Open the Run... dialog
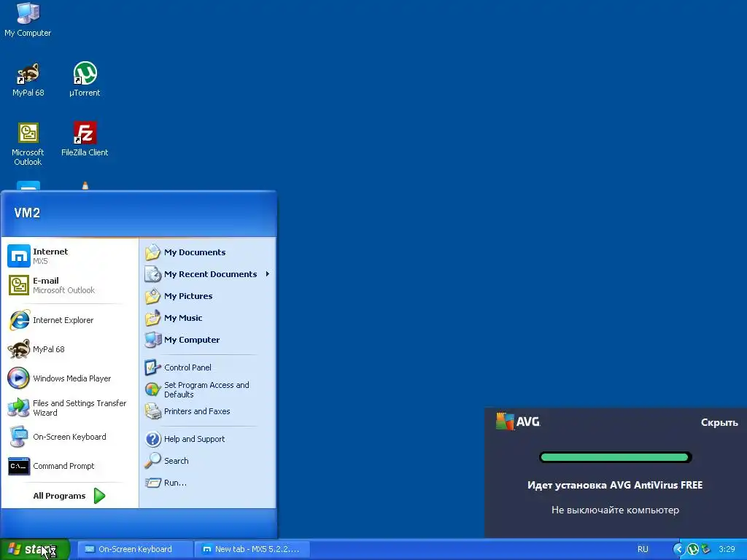 click(x=208, y=483)
